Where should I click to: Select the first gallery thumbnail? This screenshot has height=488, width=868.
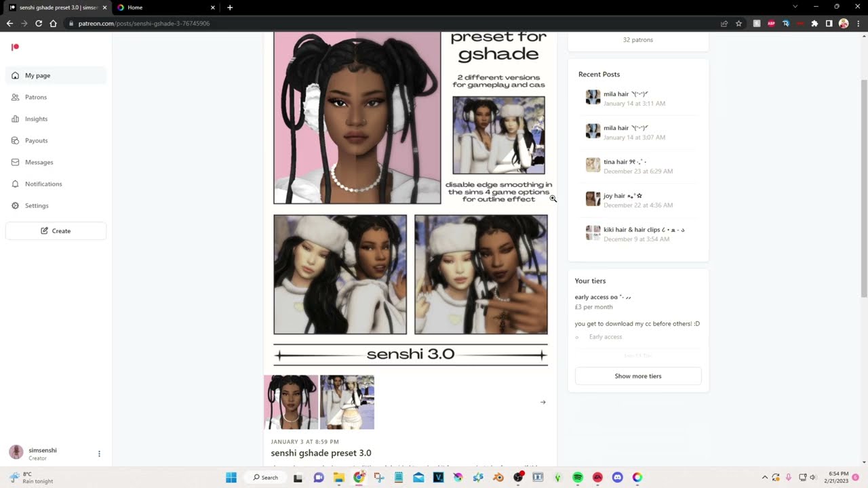point(291,402)
